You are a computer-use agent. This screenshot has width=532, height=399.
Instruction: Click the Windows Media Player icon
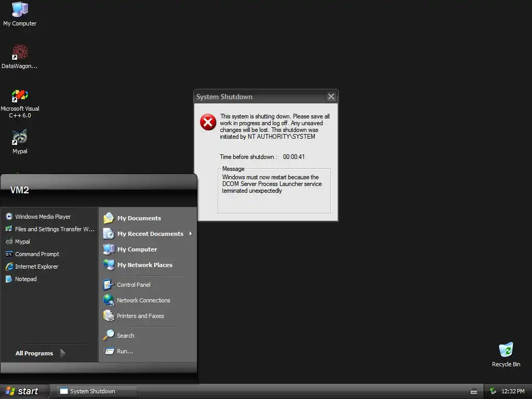coord(9,217)
